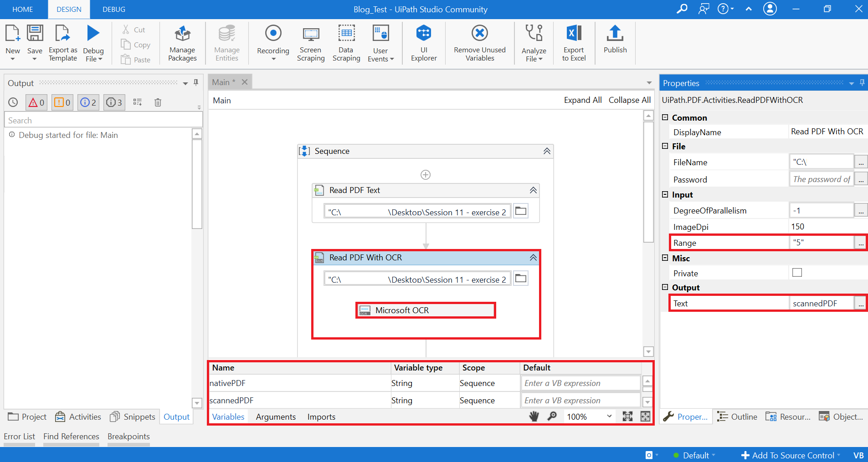Viewport: 868px width, 462px height.
Task: Open the user account icon
Action: point(770,9)
